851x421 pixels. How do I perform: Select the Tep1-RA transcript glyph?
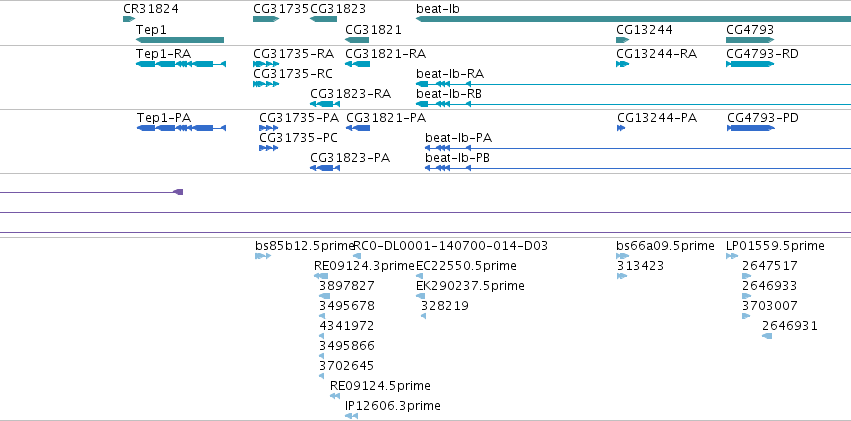[181, 64]
